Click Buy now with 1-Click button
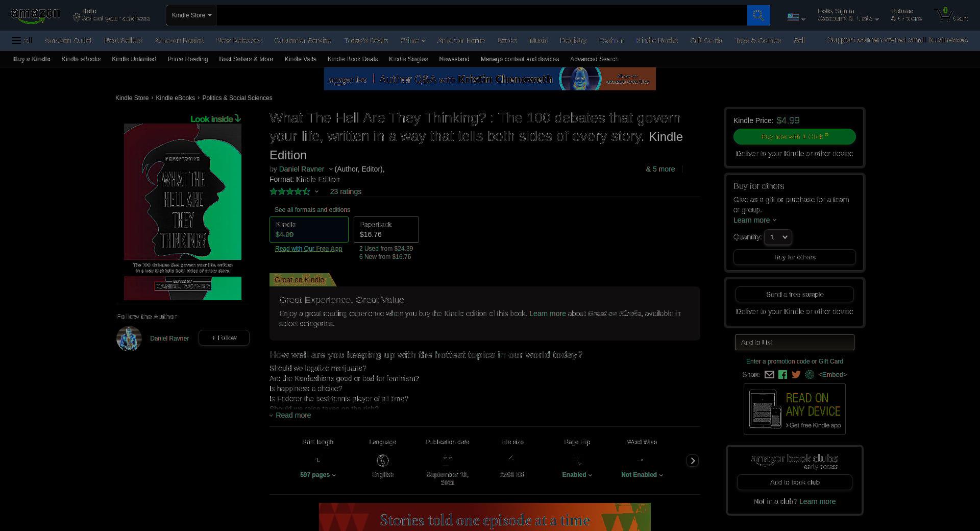This screenshot has width=980, height=531. 795,137
